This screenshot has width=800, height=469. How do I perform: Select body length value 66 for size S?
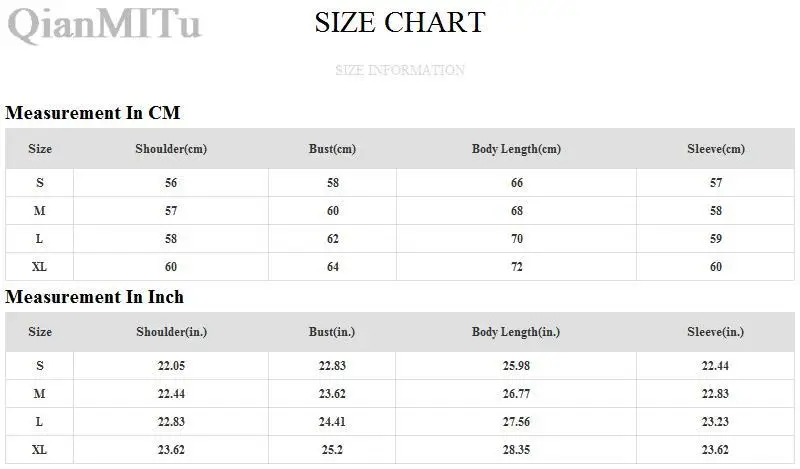point(517,183)
